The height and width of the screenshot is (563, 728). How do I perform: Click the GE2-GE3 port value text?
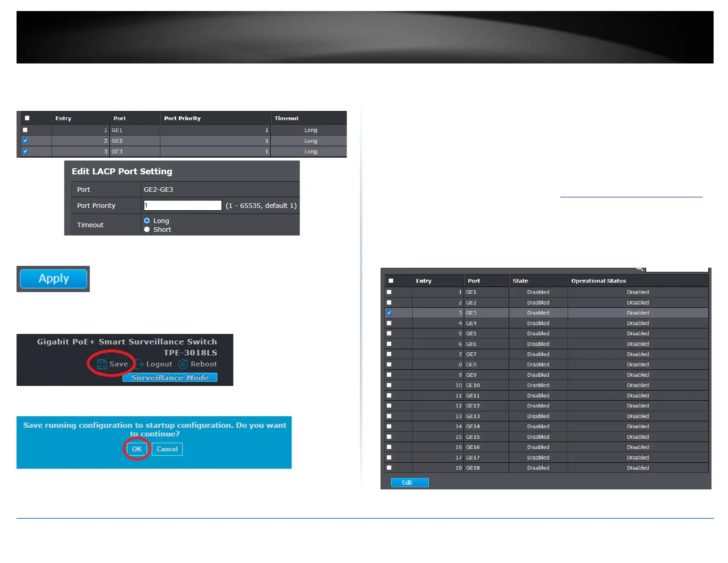pyautogui.click(x=159, y=190)
